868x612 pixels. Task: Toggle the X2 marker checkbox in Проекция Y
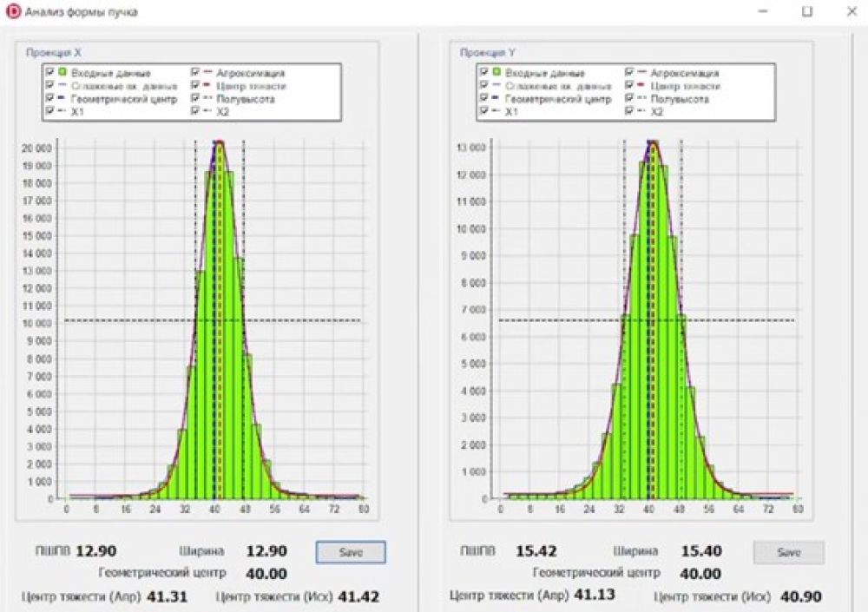[x=628, y=112]
